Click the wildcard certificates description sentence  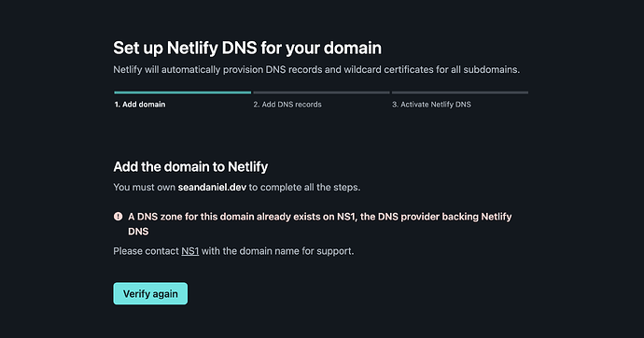coord(316,70)
